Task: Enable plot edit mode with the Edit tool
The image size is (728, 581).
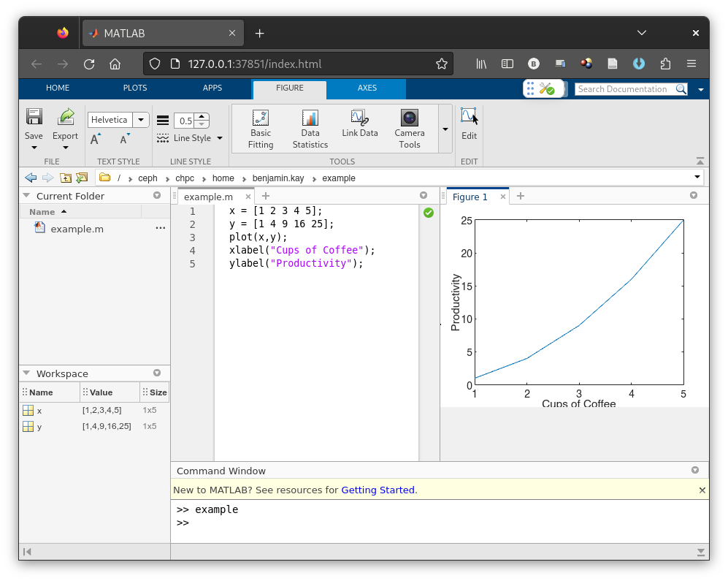Action: (469, 124)
